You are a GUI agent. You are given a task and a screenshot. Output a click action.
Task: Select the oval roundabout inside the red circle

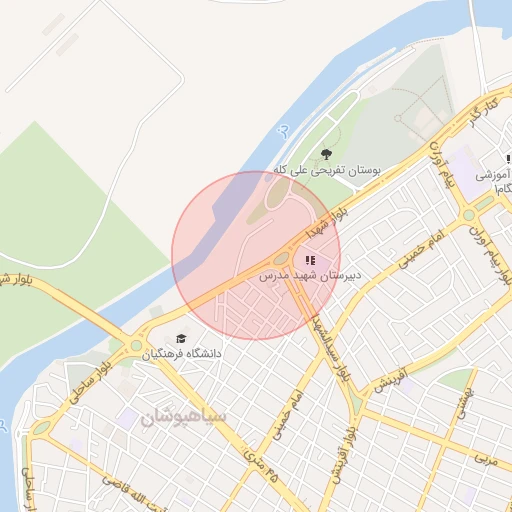tap(281, 258)
